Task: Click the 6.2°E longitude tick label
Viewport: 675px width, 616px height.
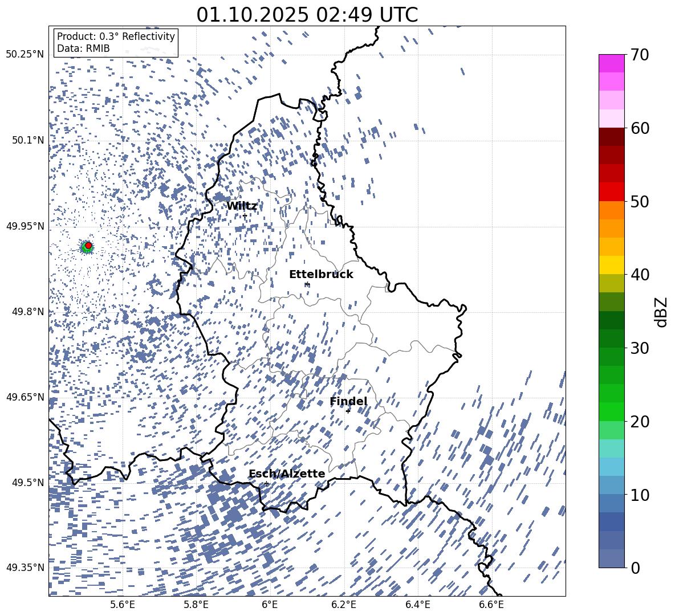Action: pyautogui.click(x=344, y=605)
